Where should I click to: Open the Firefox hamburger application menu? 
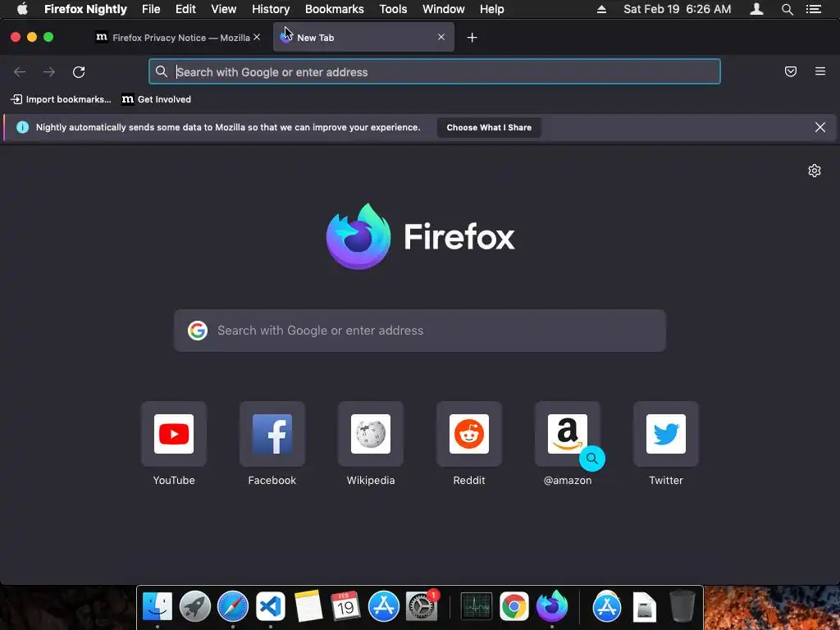pyautogui.click(x=820, y=71)
